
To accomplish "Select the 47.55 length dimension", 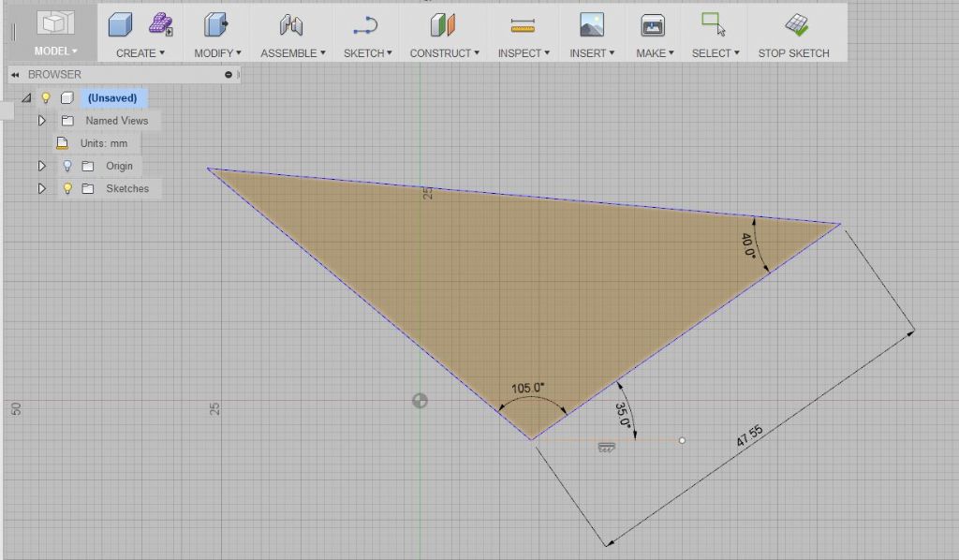I will tap(749, 435).
